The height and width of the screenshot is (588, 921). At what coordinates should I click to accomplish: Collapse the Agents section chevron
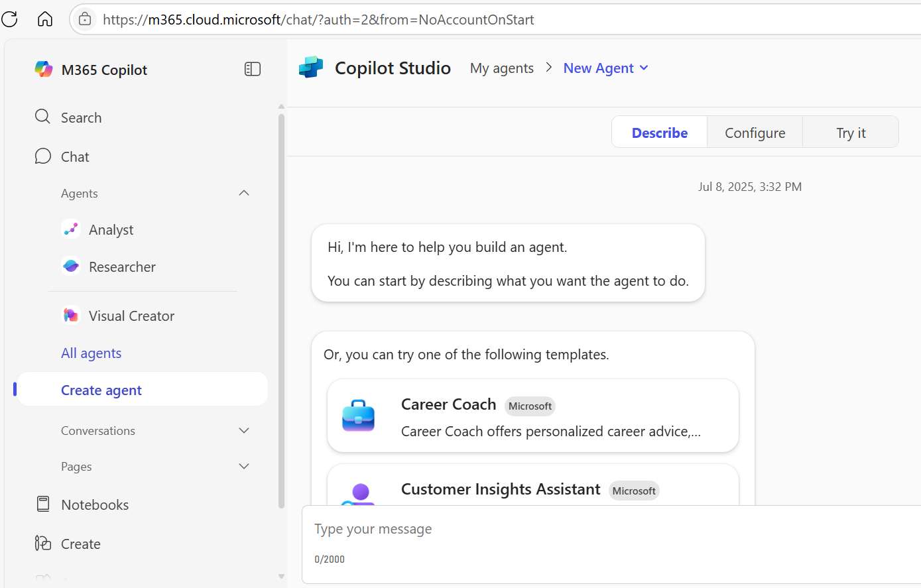pos(244,193)
